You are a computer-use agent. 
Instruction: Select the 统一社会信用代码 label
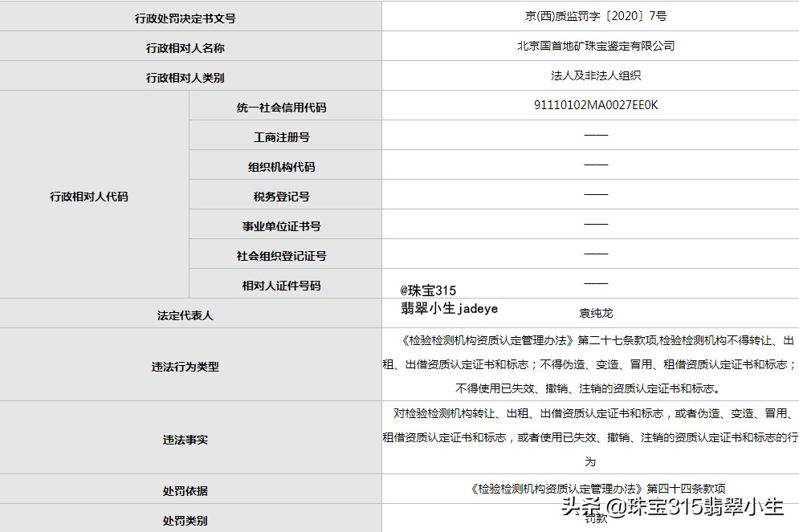[285, 105]
